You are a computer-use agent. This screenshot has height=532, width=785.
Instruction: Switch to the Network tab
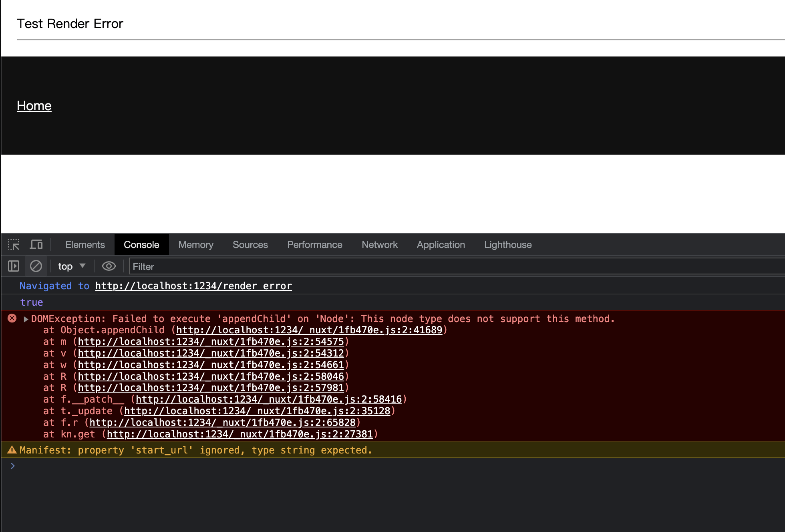[379, 244]
